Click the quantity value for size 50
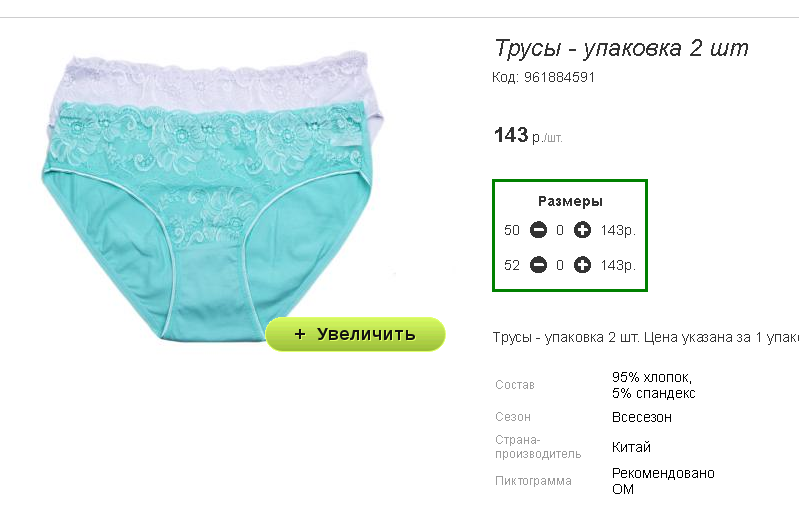 pos(560,230)
